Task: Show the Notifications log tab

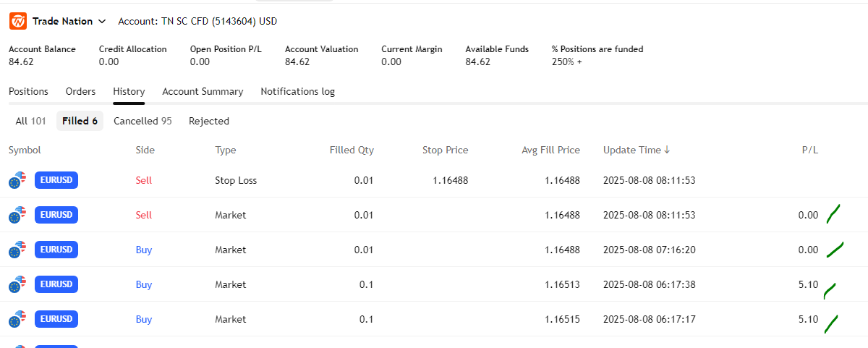Action: click(x=297, y=91)
